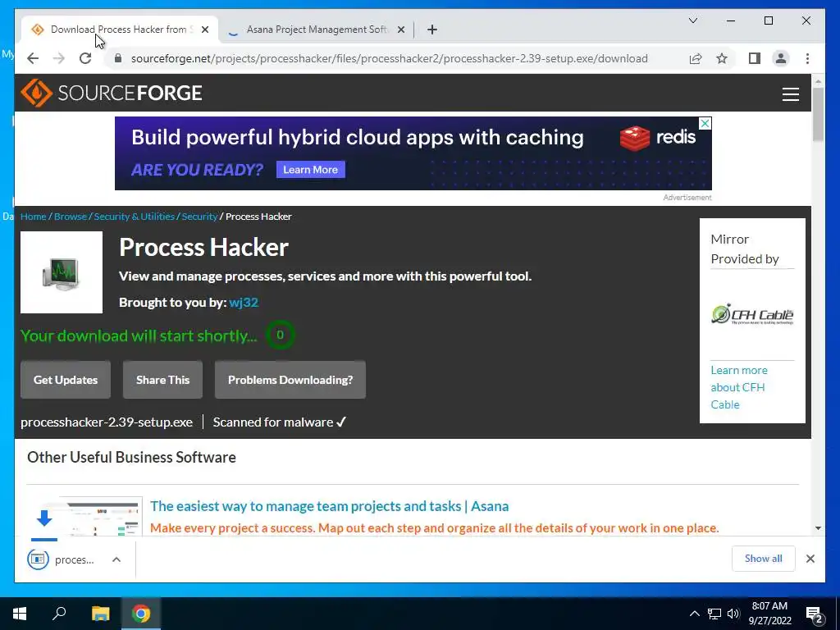The height and width of the screenshot is (630, 840).
Task: Close the Asana Project Management tab
Action: 400,30
